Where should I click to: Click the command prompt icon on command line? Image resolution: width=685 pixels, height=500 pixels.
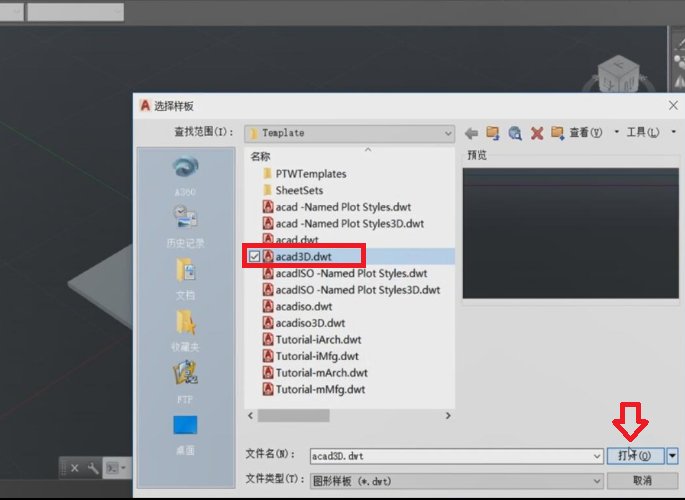pyautogui.click(x=112, y=469)
